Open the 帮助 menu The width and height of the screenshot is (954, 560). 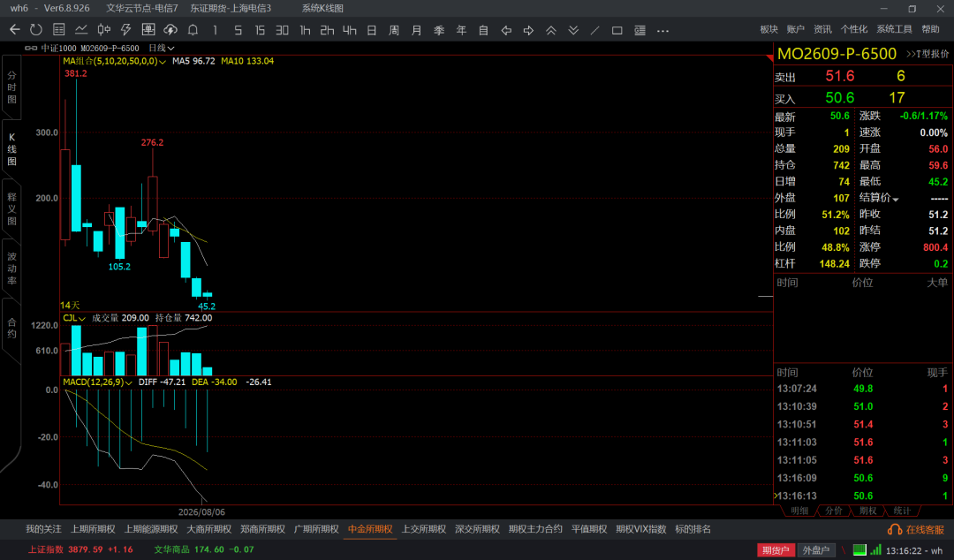(930, 29)
